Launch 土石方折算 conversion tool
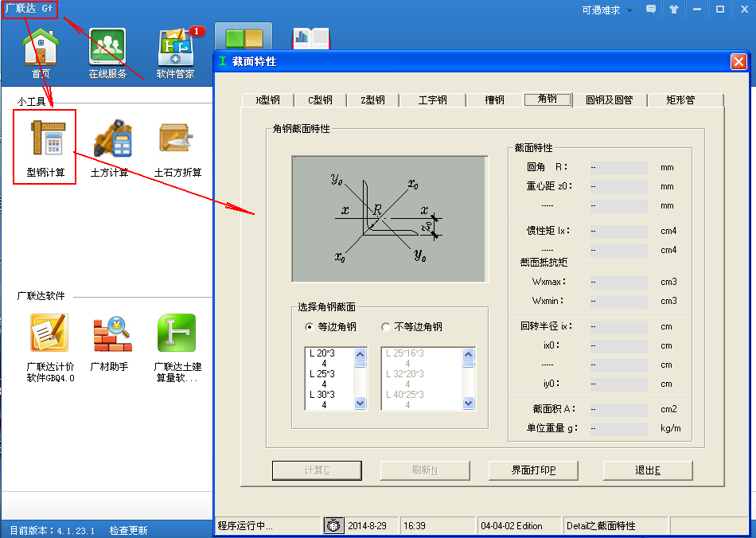 [177, 149]
